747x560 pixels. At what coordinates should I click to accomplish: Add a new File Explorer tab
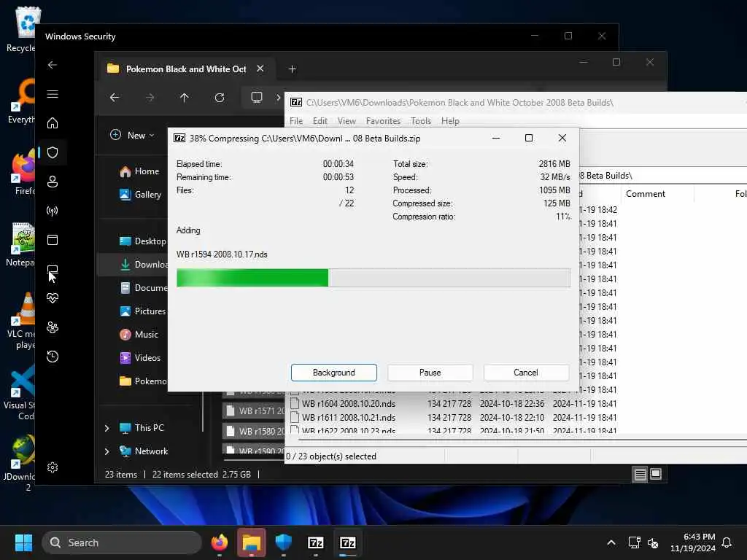292,69
